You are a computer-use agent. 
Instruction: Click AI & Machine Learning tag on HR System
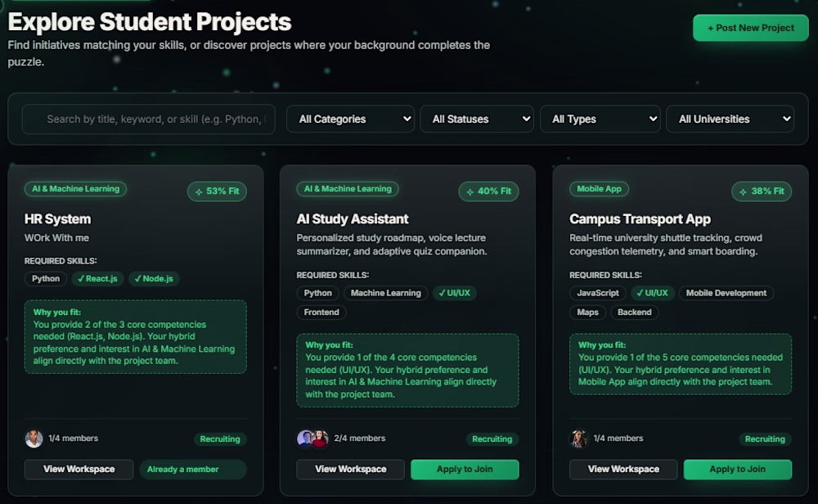[75, 189]
